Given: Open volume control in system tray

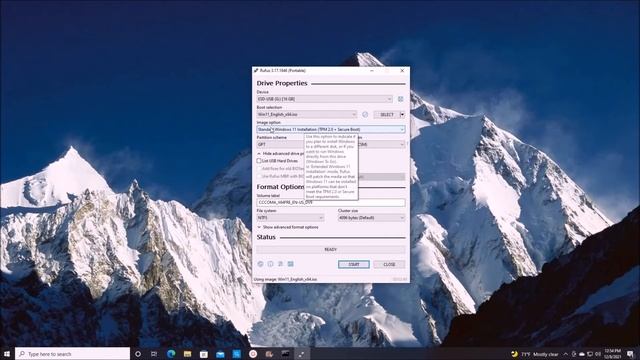Looking at the screenshot, I should click(x=598, y=354).
